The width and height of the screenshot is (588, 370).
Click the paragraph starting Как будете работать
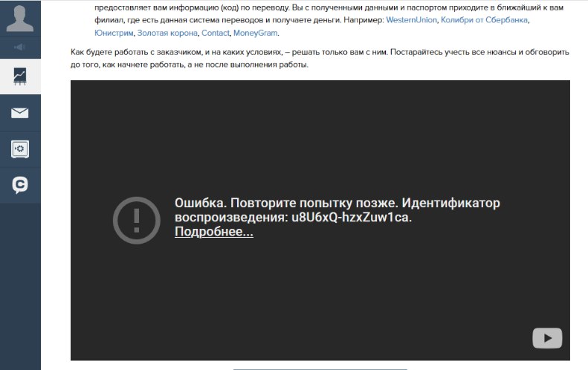(320, 58)
